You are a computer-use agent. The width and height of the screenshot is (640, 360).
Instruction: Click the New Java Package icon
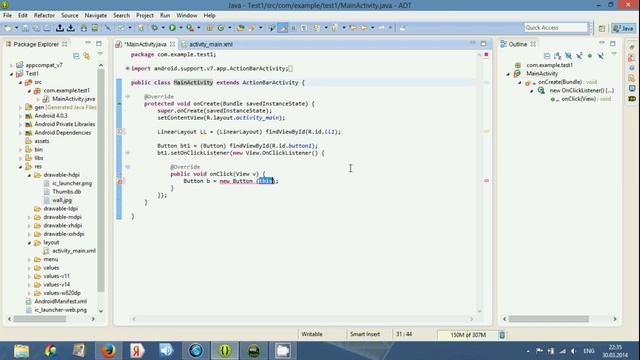[209, 28]
